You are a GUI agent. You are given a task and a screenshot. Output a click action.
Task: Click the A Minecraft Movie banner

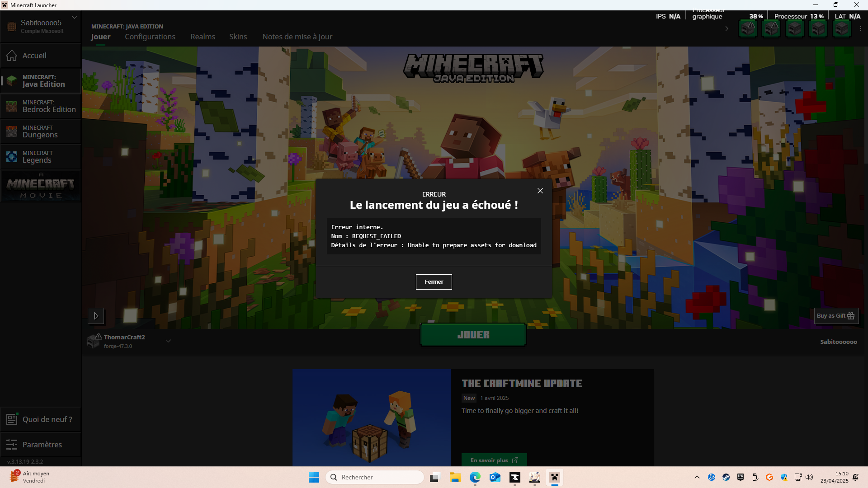coord(41,186)
